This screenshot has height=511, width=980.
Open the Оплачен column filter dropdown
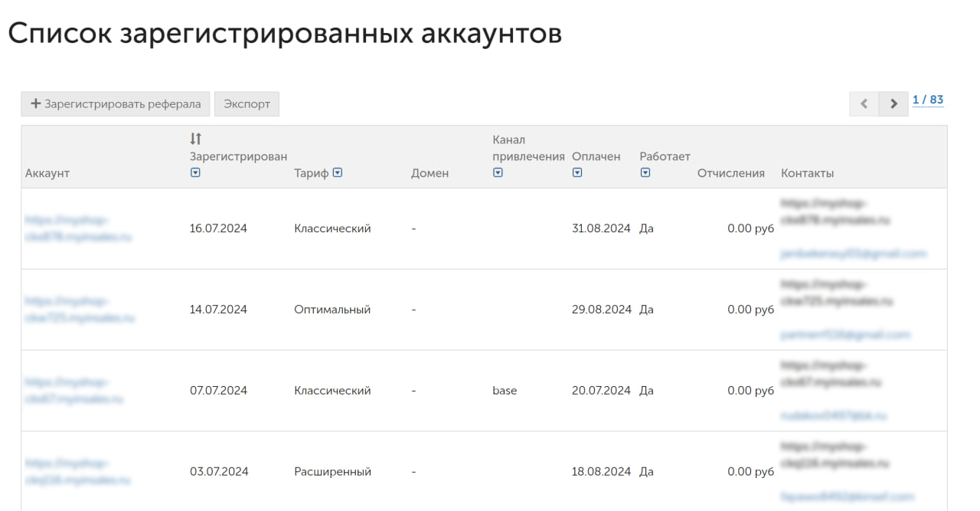click(x=577, y=173)
